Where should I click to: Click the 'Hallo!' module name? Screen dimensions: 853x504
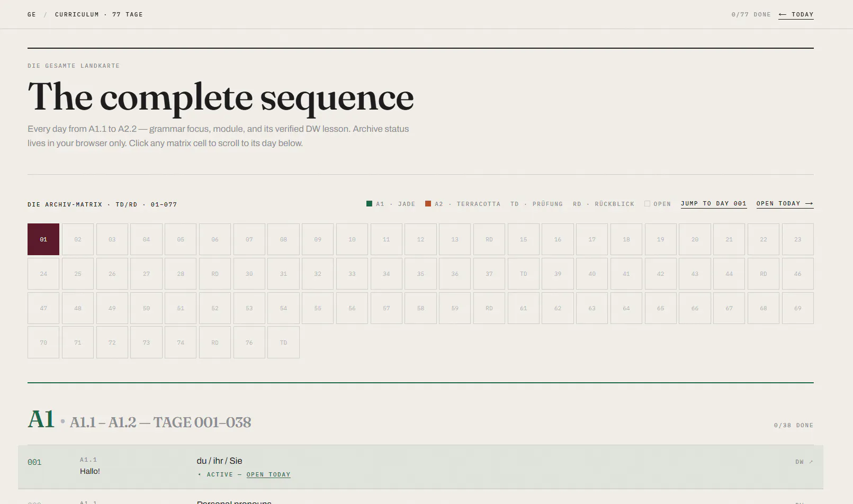pos(90,471)
